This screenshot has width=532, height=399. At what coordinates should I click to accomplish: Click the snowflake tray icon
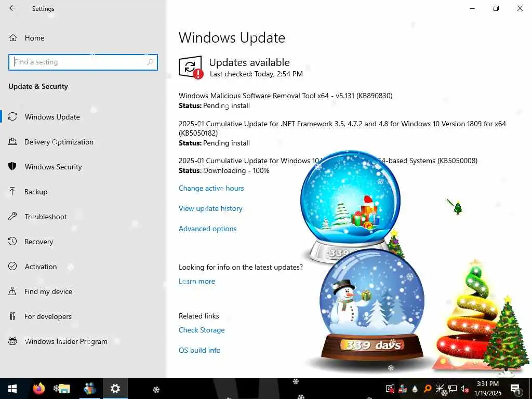coord(440,389)
